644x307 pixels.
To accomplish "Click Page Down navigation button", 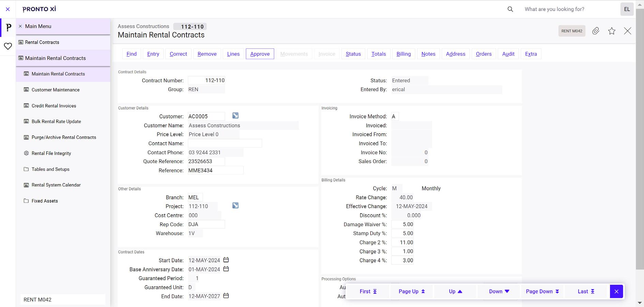I will click(542, 291).
